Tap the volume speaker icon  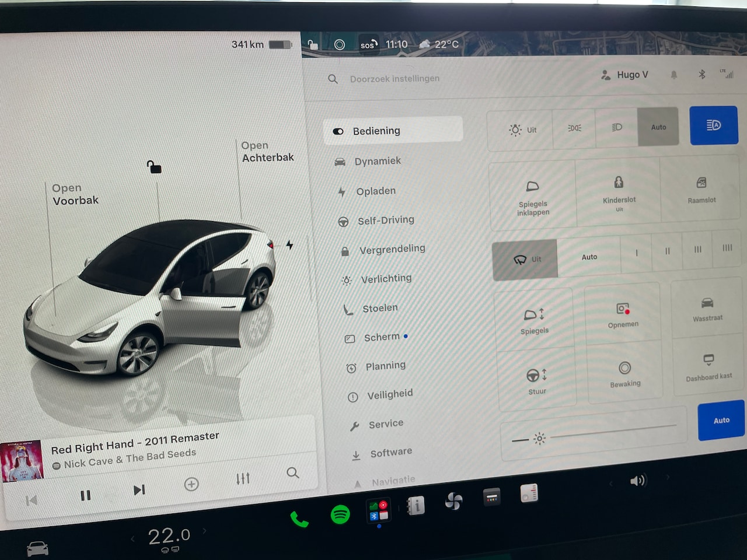pos(638,481)
